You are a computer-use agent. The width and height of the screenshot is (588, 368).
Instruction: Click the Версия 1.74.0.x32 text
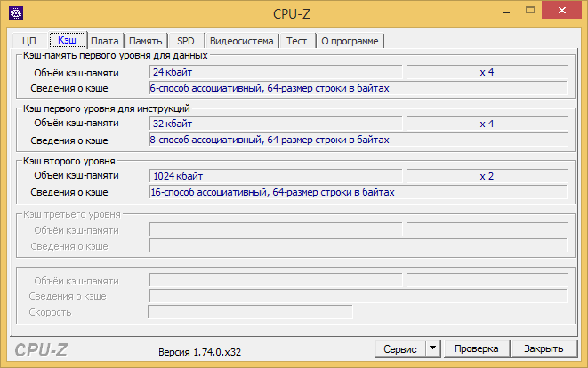click(x=199, y=352)
